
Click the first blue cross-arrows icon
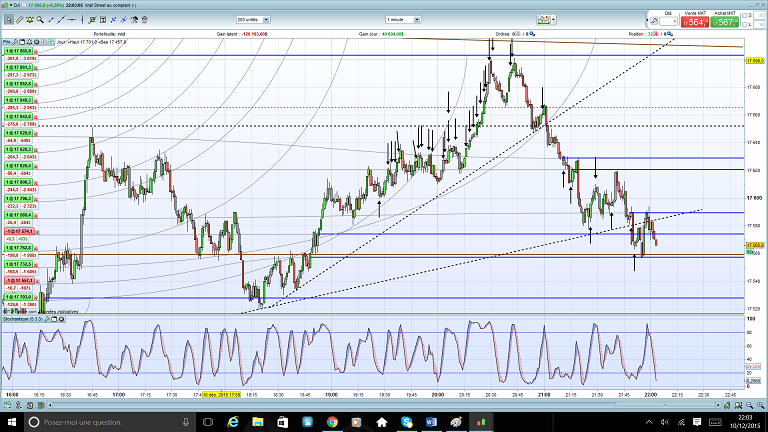pos(113,20)
